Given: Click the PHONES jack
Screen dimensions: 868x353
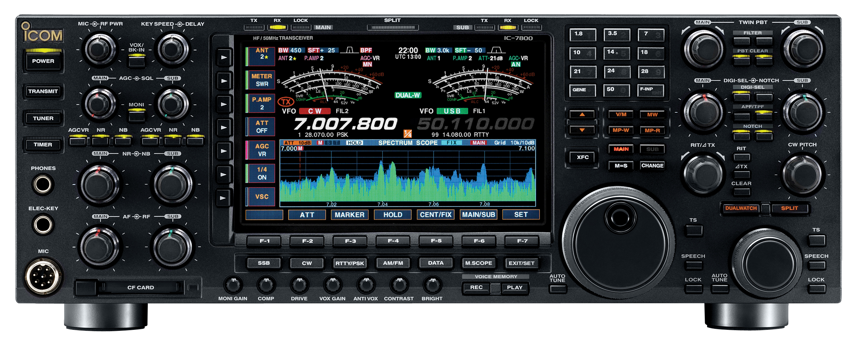Looking at the screenshot, I should (x=43, y=185).
